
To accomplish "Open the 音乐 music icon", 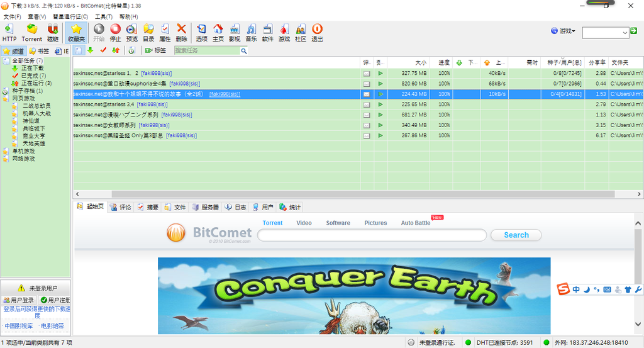I will (x=251, y=33).
